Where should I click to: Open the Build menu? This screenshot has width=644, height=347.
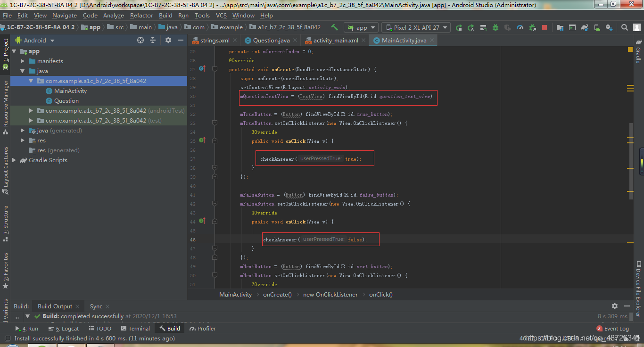click(165, 16)
